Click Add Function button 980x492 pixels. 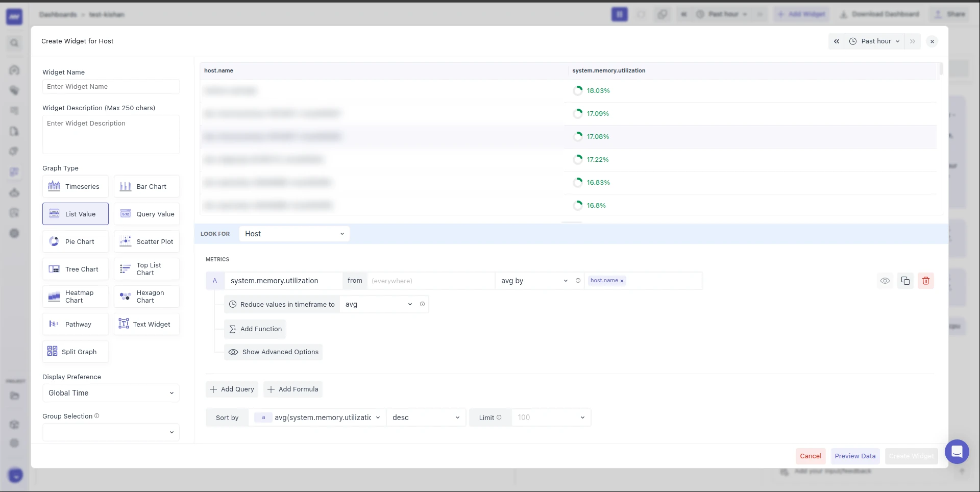click(255, 329)
